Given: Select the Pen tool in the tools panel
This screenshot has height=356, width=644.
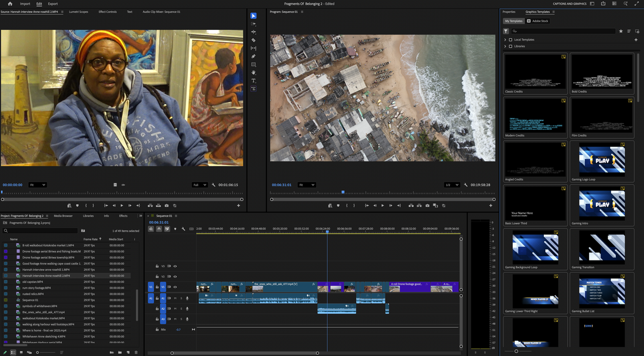Looking at the screenshot, I should (x=254, y=57).
